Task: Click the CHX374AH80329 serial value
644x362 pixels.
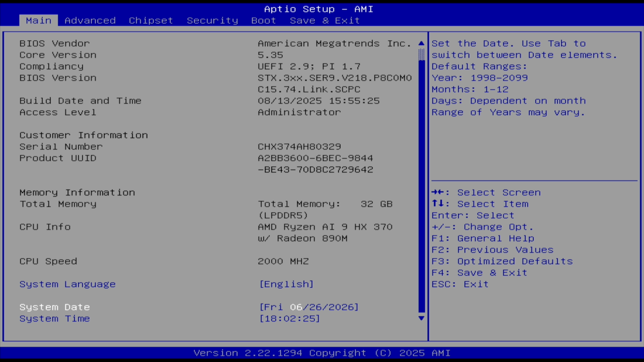Action: [x=299, y=147]
